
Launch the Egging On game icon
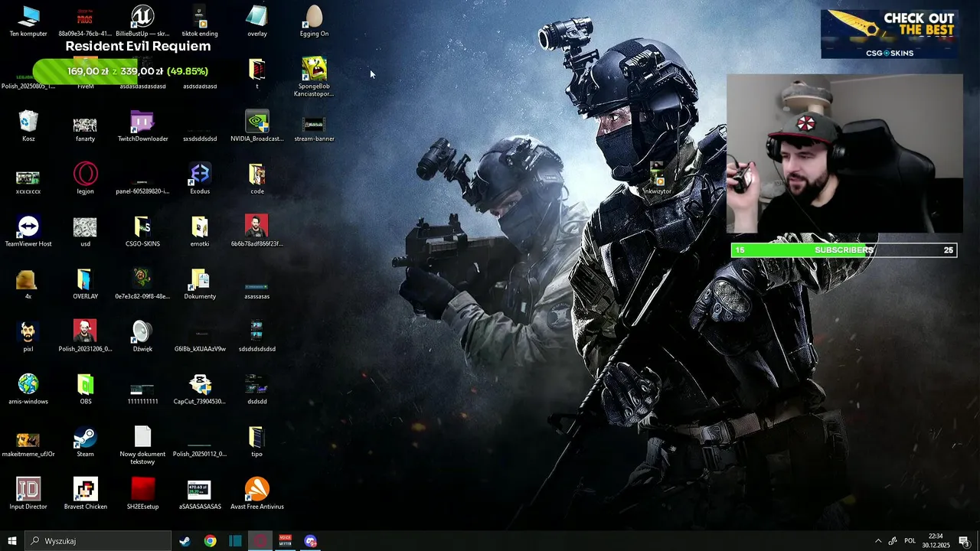tap(314, 21)
